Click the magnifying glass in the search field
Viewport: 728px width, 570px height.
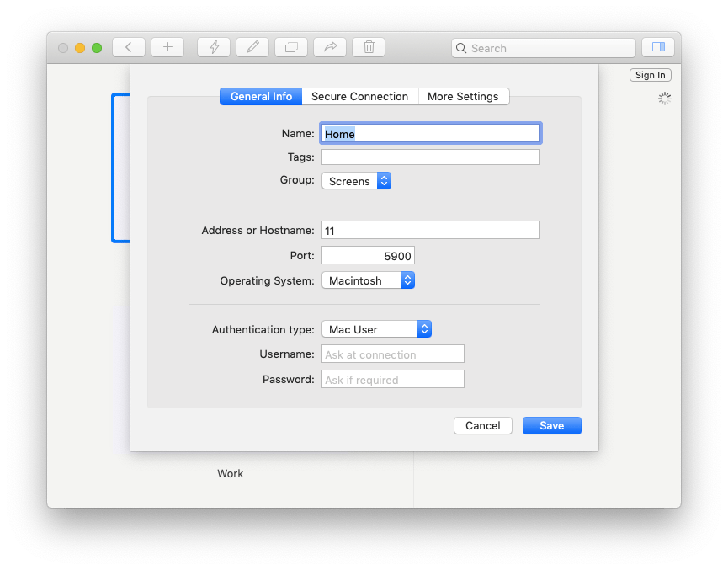460,48
